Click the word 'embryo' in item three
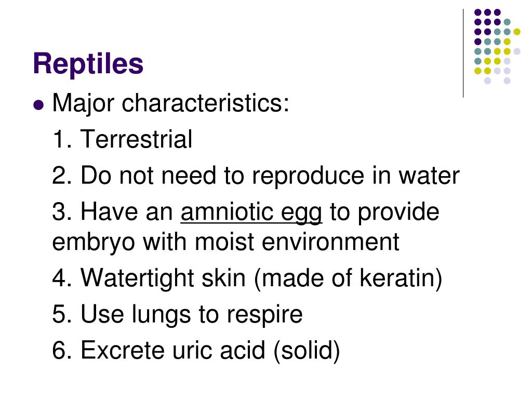The width and height of the screenshot is (532, 399). point(94,243)
